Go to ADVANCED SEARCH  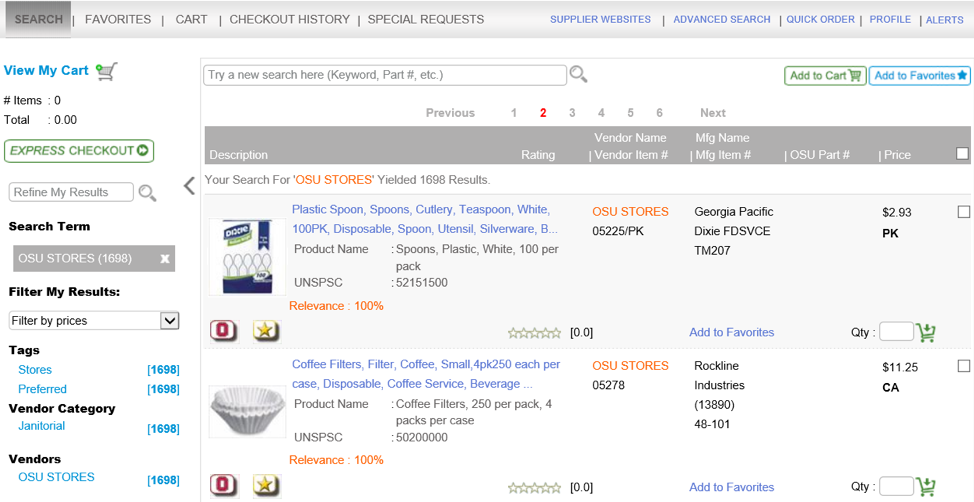tap(722, 19)
